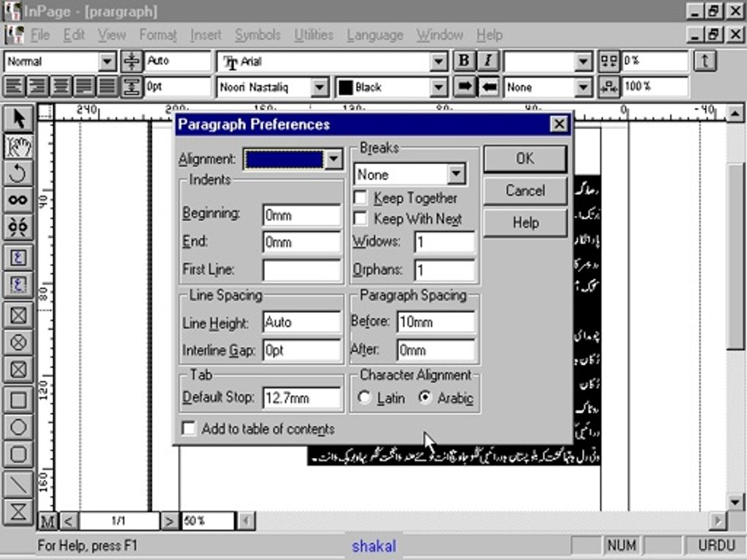
Task: Open the toolbar None dropdown
Action: click(x=583, y=87)
